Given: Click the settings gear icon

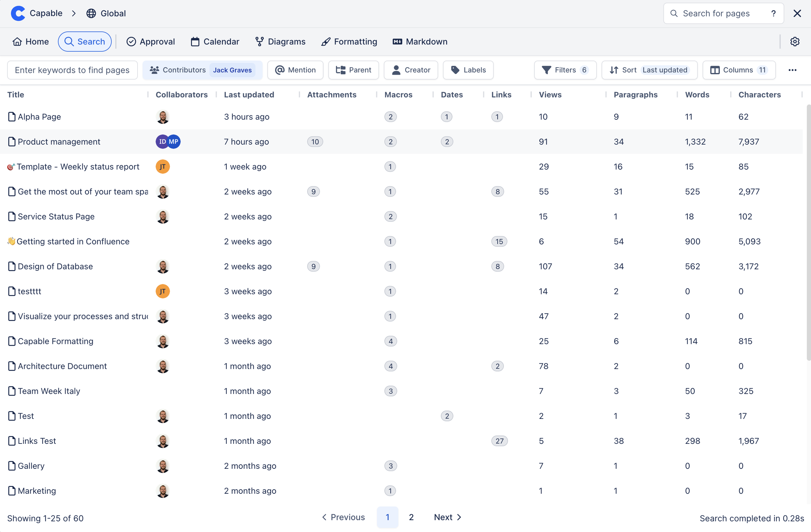Looking at the screenshot, I should pos(795,41).
